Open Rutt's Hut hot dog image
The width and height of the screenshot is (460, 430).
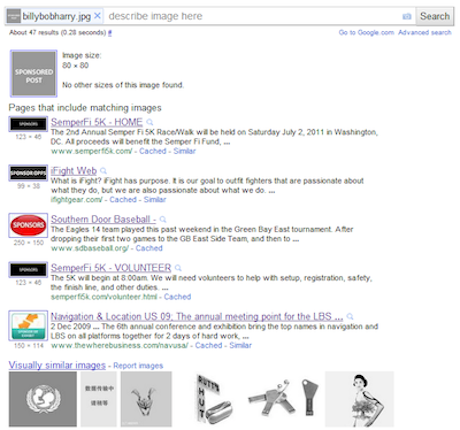213,399
